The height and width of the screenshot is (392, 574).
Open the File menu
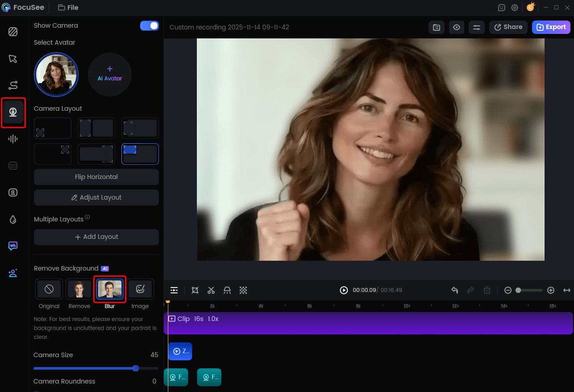tap(68, 8)
